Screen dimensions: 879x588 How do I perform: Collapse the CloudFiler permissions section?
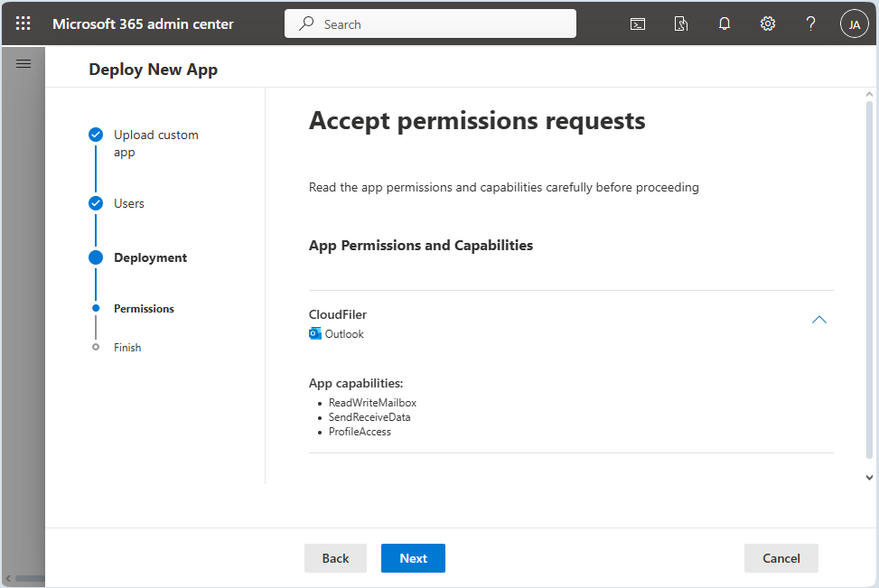819,320
